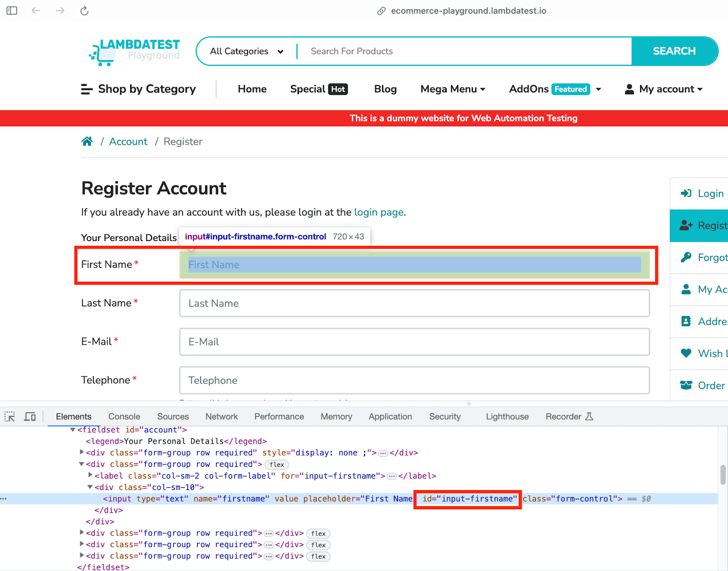Screen dimensions: 728x571
Task: Click the Blog navigation link
Action: tap(385, 89)
